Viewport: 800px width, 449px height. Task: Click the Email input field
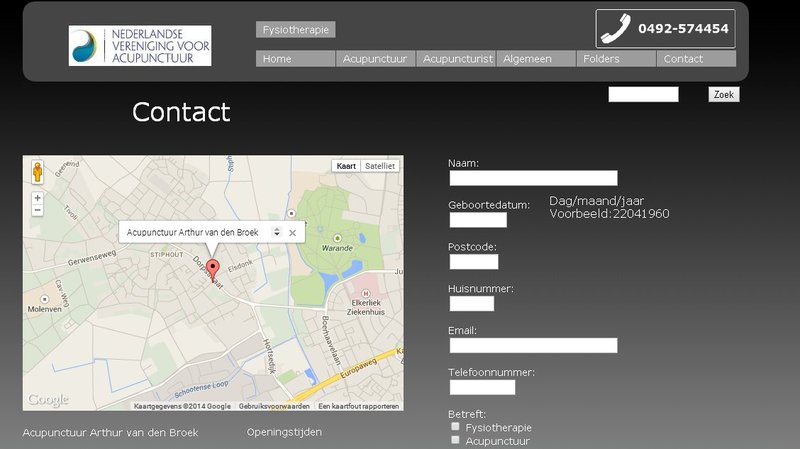coord(533,345)
